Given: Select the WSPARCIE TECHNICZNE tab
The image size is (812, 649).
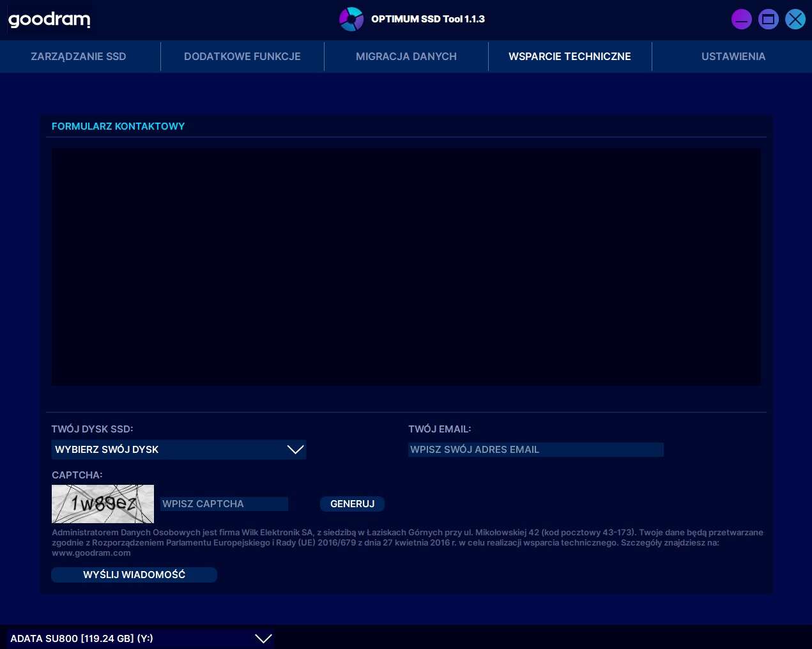Looking at the screenshot, I should pyautogui.click(x=569, y=56).
